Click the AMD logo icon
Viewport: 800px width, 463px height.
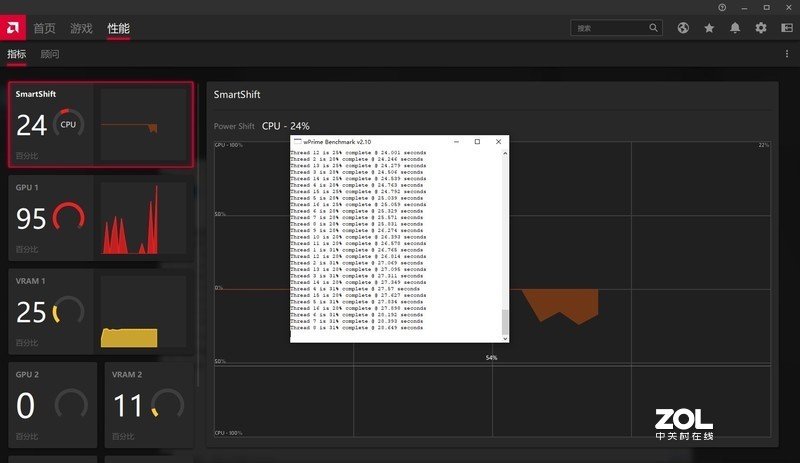tap(13, 28)
